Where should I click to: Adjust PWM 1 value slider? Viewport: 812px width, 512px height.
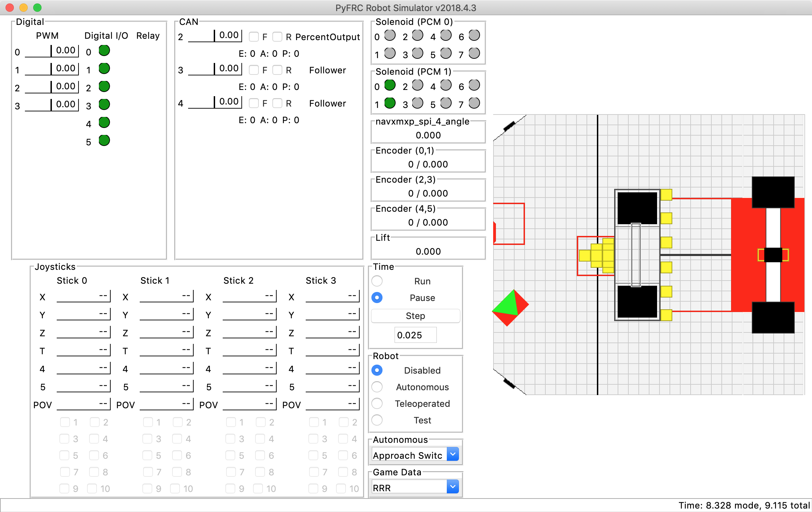[52, 69]
